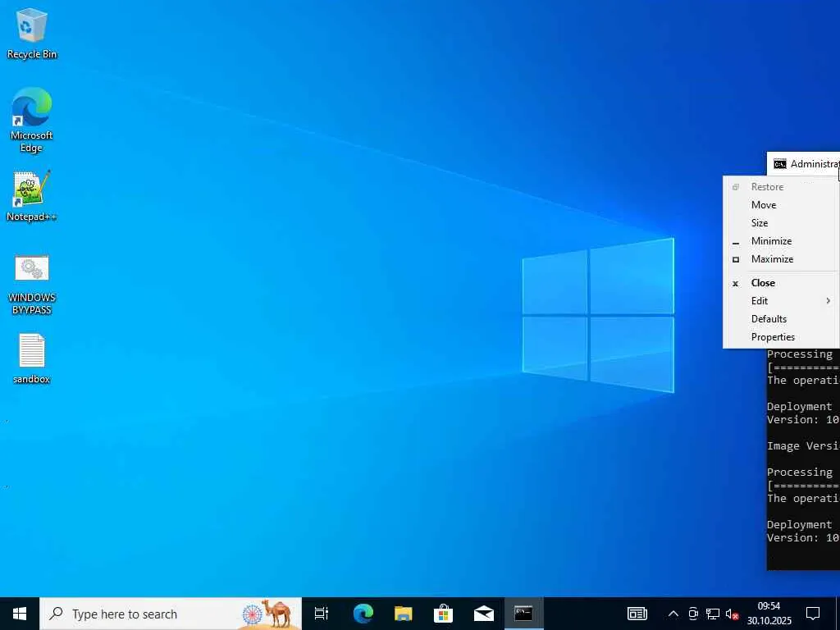Click the Command Prompt taskbar button
Screen dimensions: 840x630
click(x=523, y=614)
